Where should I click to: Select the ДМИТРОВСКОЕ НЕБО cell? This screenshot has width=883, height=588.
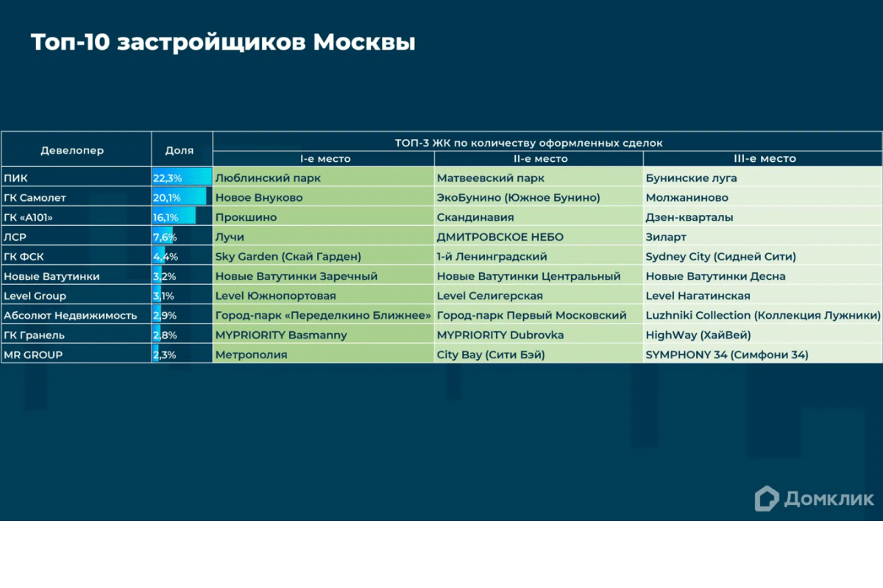500,237
